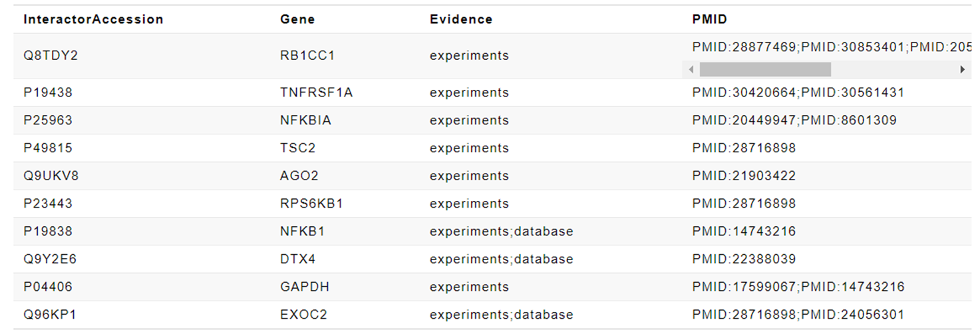Click accession P49815 in the table
The height and width of the screenshot is (334, 980).
48,148
